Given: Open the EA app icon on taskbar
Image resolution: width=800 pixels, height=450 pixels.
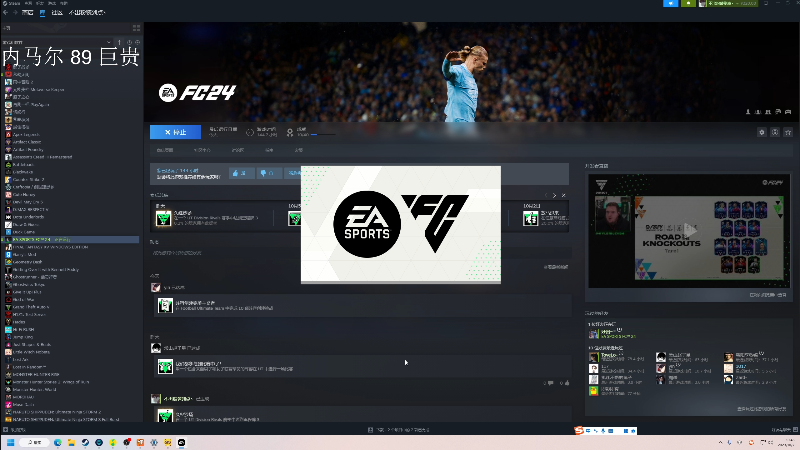Looking at the screenshot, I should click(x=181, y=442).
